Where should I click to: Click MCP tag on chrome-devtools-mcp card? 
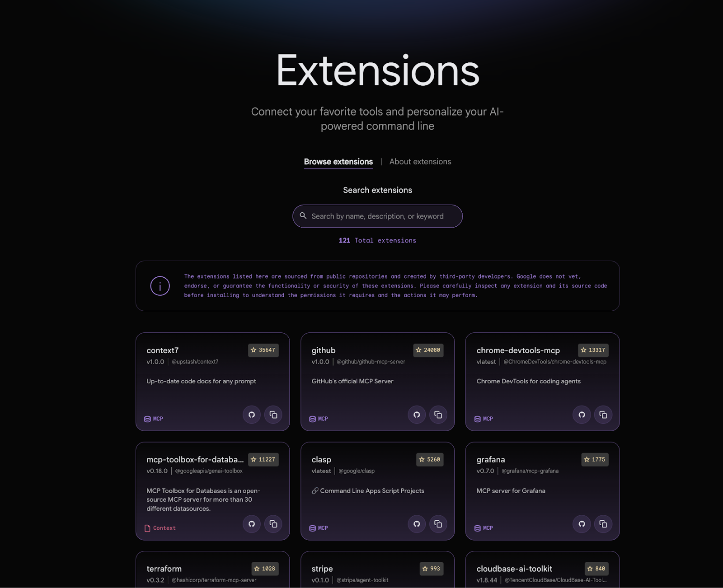[484, 419]
